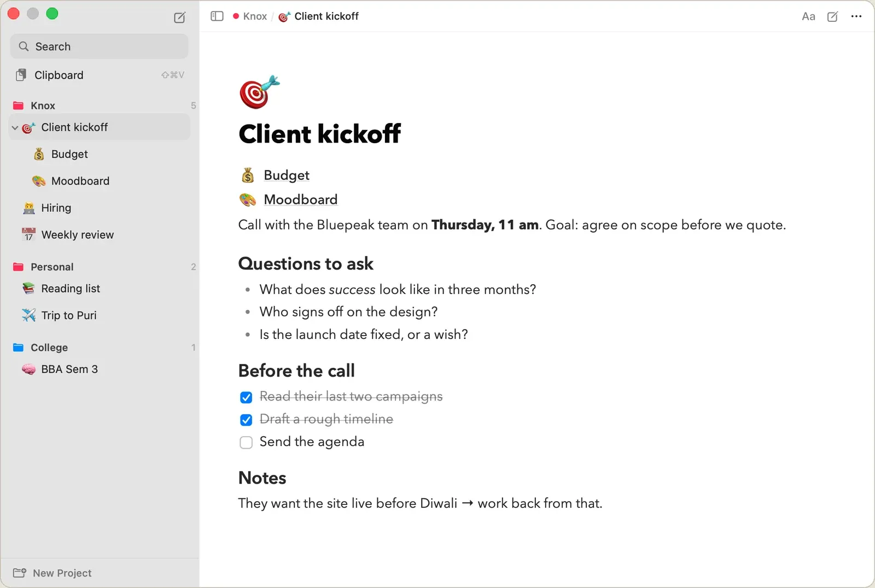The height and width of the screenshot is (588, 875).
Task: Click bullet 'Who signs off on the design?'
Action: [348, 312]
